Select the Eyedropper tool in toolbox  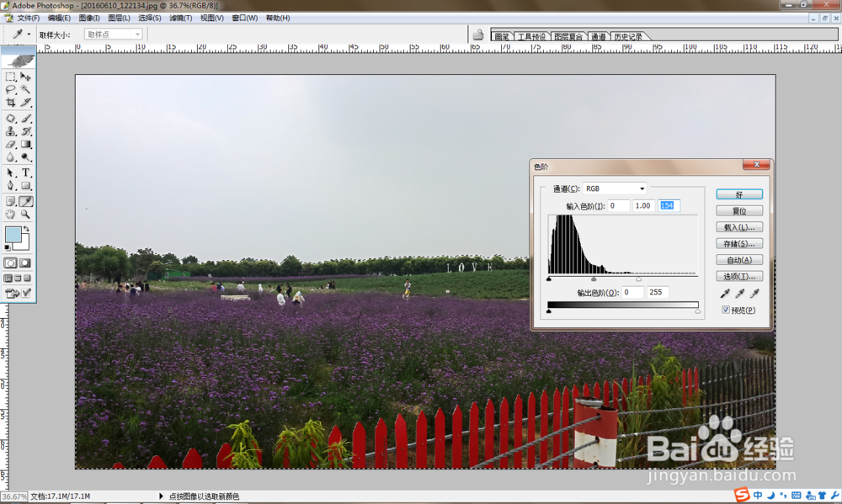pos(25,201)
